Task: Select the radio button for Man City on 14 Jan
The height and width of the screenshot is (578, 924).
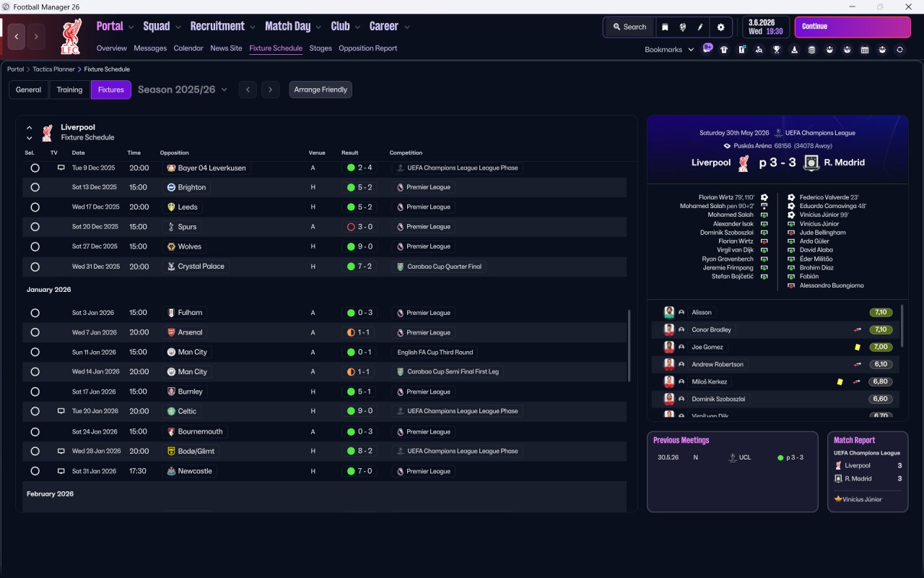Action: click(x=35, y=372)
